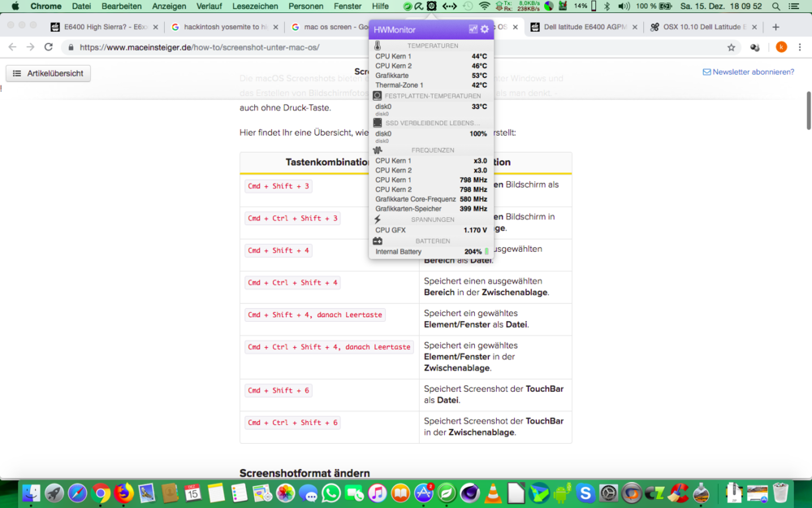Open WhatsApp from the dock
The image size is (812, 508).
coord(331,493)
